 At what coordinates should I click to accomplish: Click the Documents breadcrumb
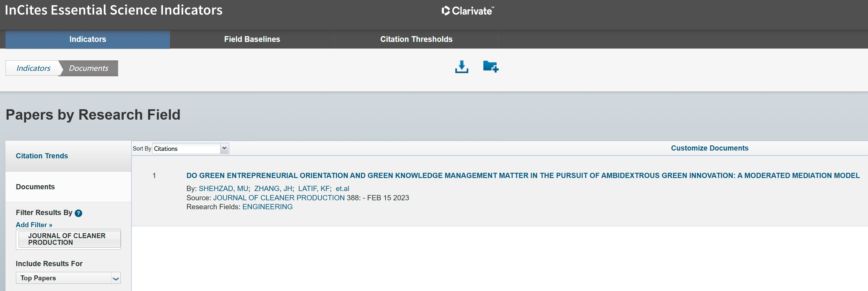pos(89,68)
